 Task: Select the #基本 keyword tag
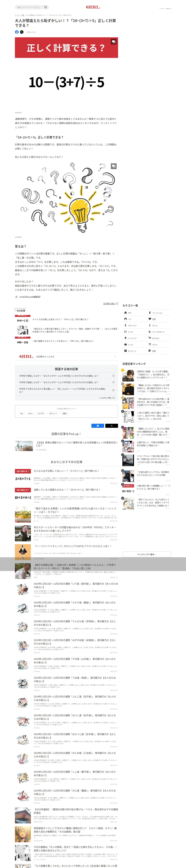[x=64, y=413]
